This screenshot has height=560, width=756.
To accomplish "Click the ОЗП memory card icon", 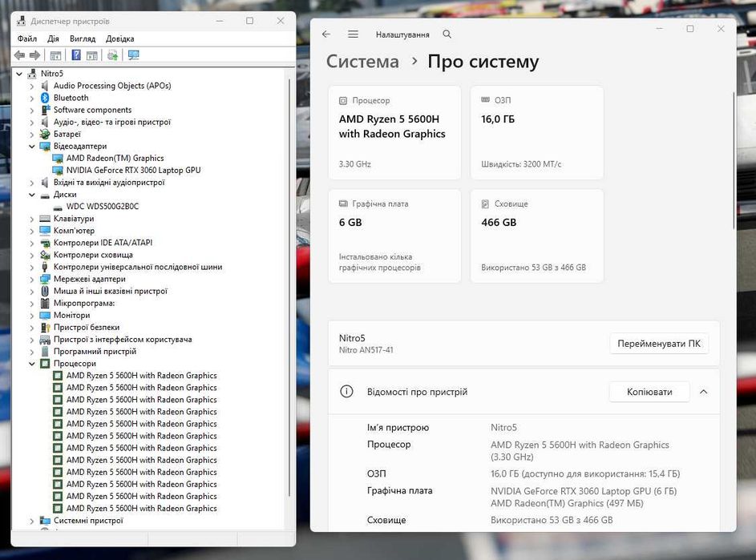I will tap(486, 100).
